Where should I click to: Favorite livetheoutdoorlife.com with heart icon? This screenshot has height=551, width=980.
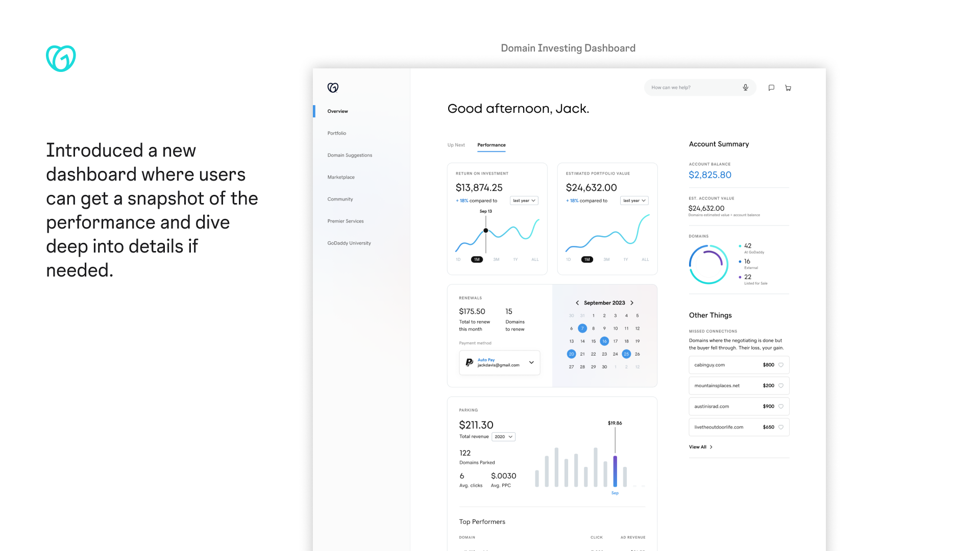tap(780, 427)
